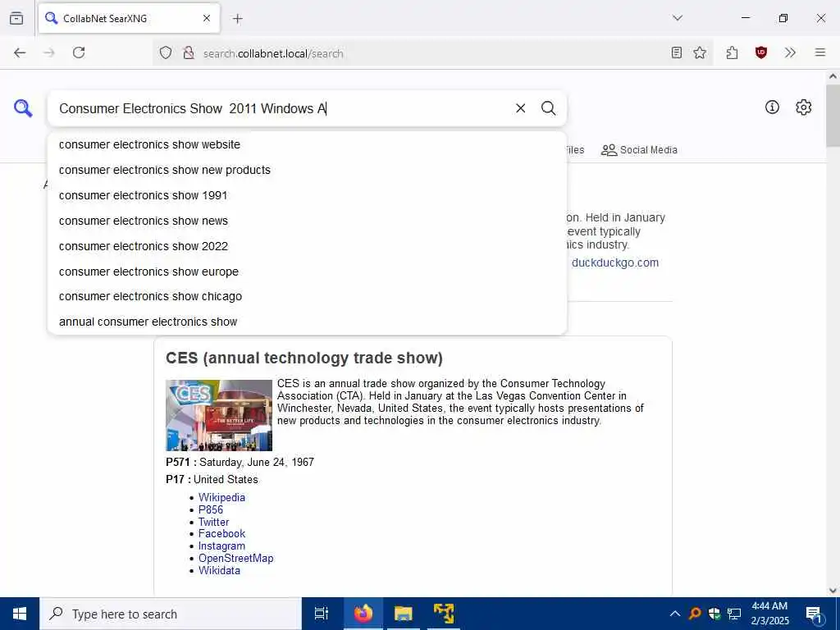Image resolution: width=840 pixels, height=630 pixels.
Task: Open the extensions puzzle icon
Action: (x=732, y=52)
